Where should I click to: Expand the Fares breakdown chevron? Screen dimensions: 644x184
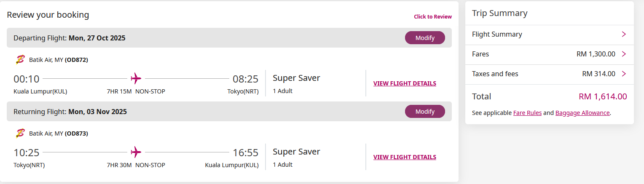[x=624, y=54]
